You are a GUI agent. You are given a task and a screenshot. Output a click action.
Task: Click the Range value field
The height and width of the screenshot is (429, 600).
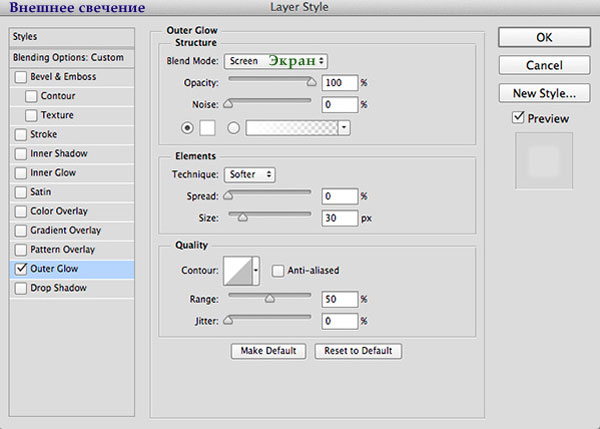pyautogui.click(x=340, y=299)
